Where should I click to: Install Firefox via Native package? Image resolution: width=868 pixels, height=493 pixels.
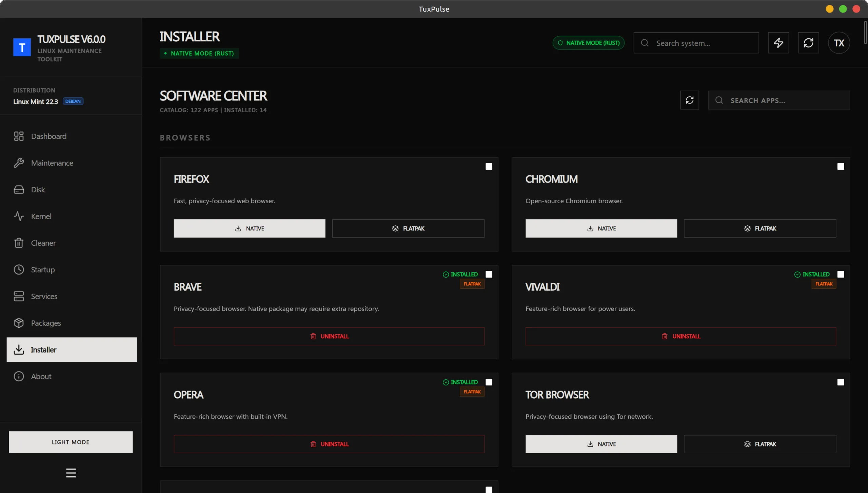pyautogui.click(x=249, y=228)
